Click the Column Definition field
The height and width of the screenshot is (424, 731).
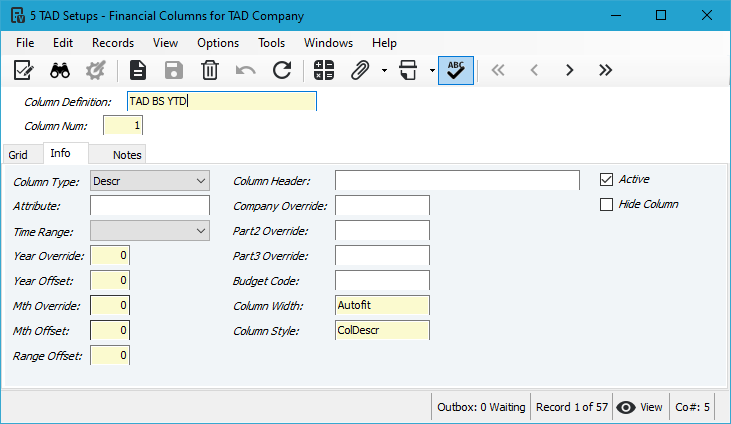[222, 101]
